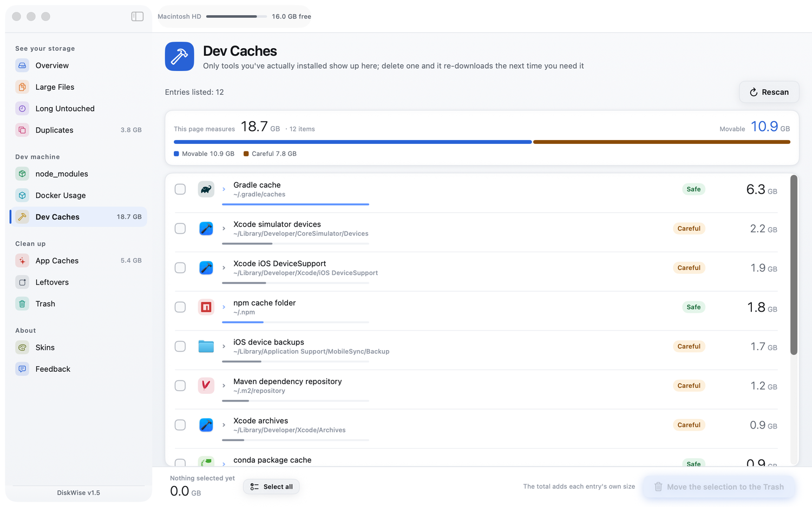Toggle the sidebar panel icon
Image resolution: width=812 pixels, height=507 pixels.
coord(137,16)
